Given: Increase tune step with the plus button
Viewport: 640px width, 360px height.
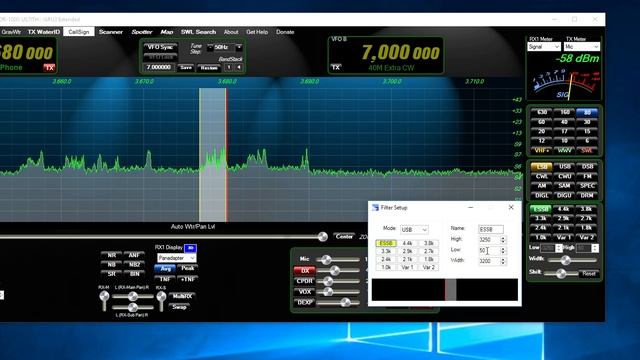Looking at the screenshot, I should (x=239, y=47).
